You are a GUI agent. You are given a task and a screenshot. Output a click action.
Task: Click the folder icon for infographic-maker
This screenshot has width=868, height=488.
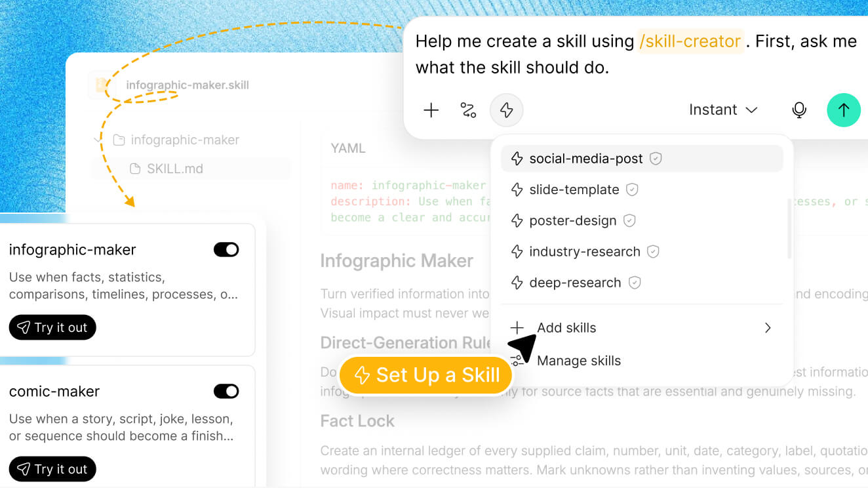click(x=119, y=140)
